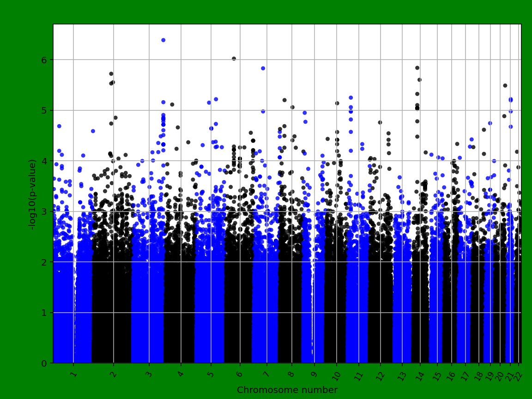Click the black point near 5.7 above chromosome 2
532x399 pixels.
click(x=111, y=73)
